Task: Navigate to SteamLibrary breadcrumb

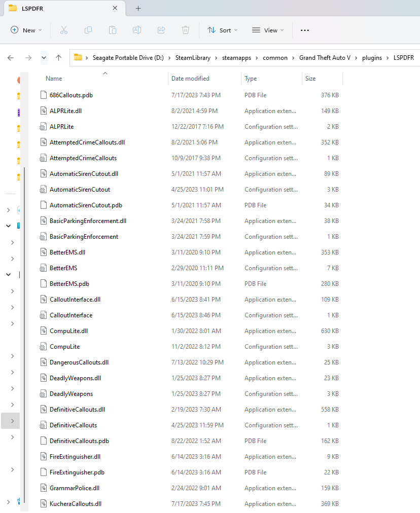Action: tap(193, 58)
